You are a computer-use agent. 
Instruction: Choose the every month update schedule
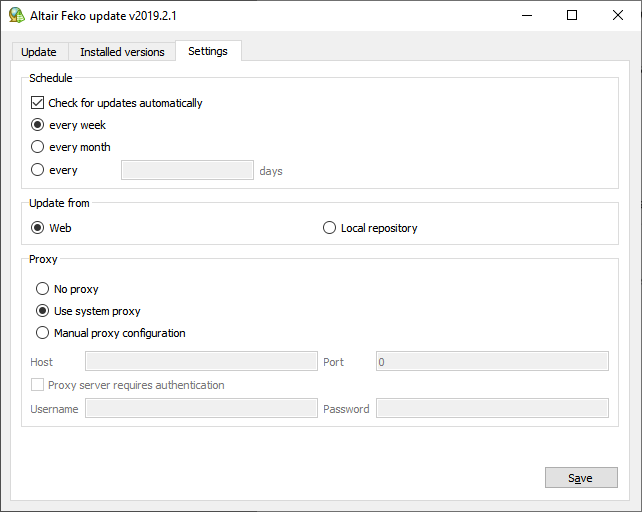pos(38,147)
